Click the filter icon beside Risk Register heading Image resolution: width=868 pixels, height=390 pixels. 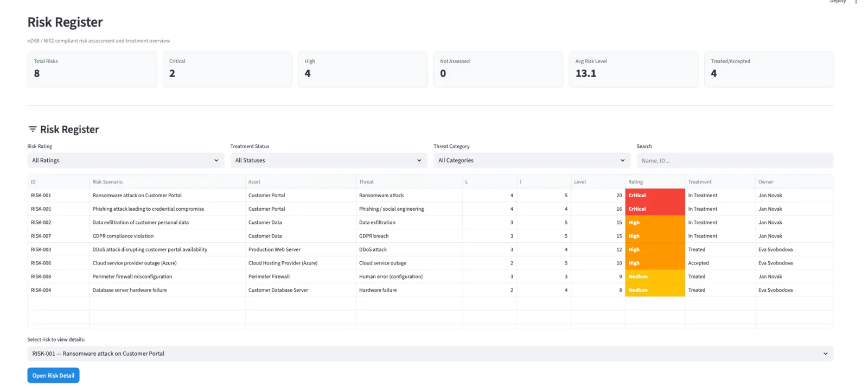[x=33, y=129]
